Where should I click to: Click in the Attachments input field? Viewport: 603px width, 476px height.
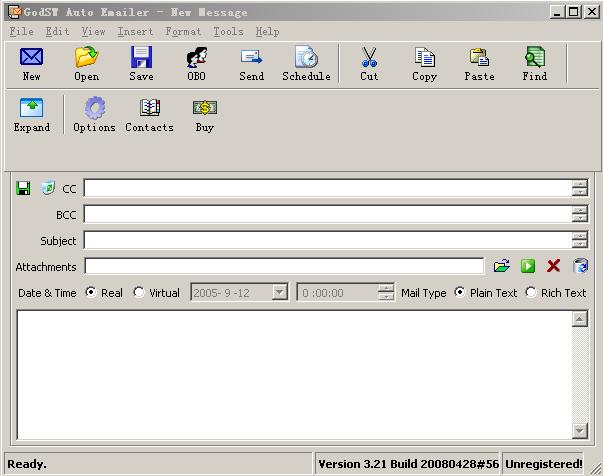tap(284, 266)
